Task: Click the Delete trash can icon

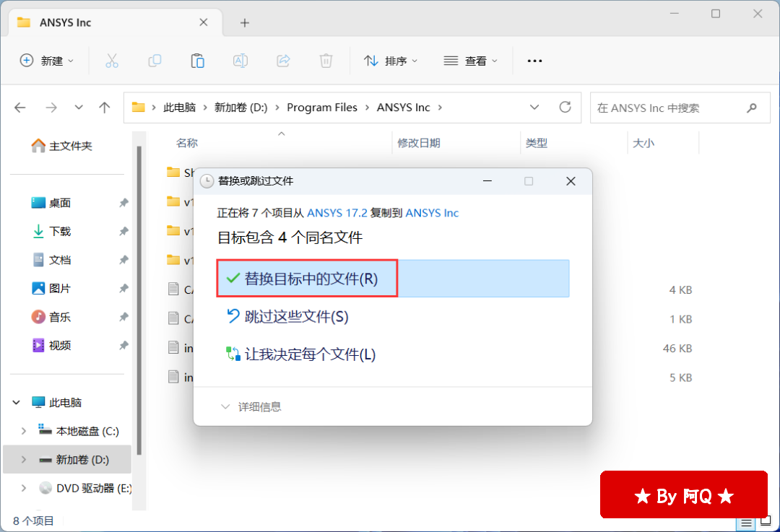Action: 326,61
